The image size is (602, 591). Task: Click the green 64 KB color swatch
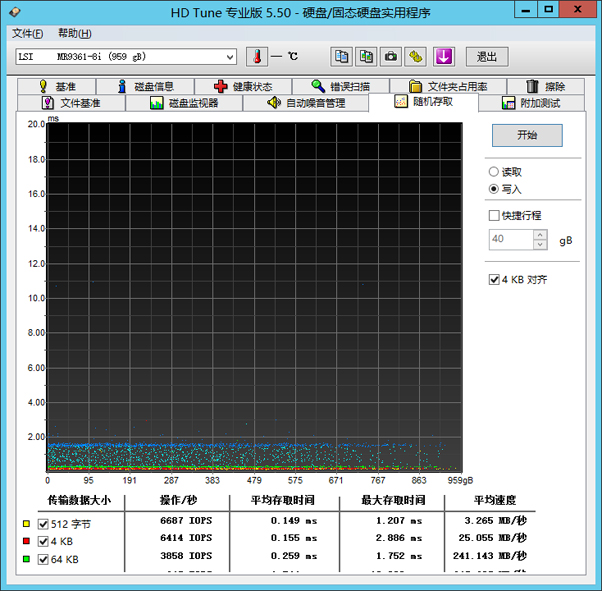pyautogui.click(x=26, y=559)
